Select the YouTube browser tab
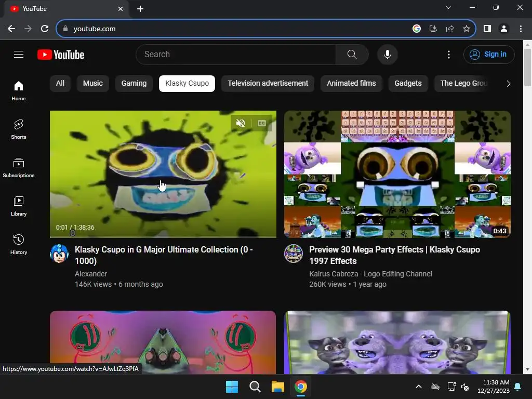This screenshot has height=399, width=532. coord(66,9)
